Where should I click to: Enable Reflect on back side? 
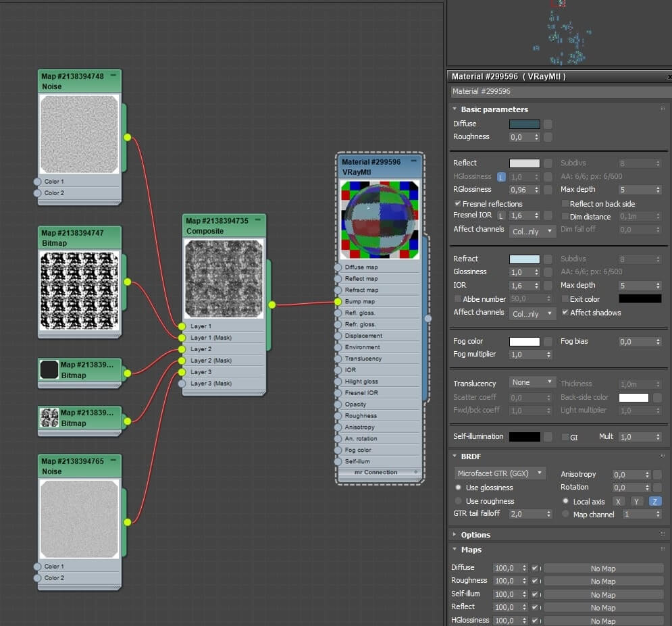click(x=565, y=203)
